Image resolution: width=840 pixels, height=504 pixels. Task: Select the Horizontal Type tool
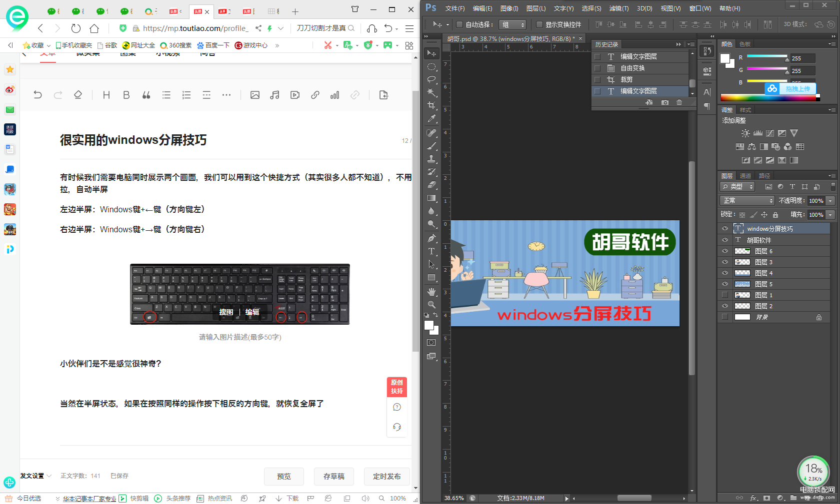tap(431, 251)
